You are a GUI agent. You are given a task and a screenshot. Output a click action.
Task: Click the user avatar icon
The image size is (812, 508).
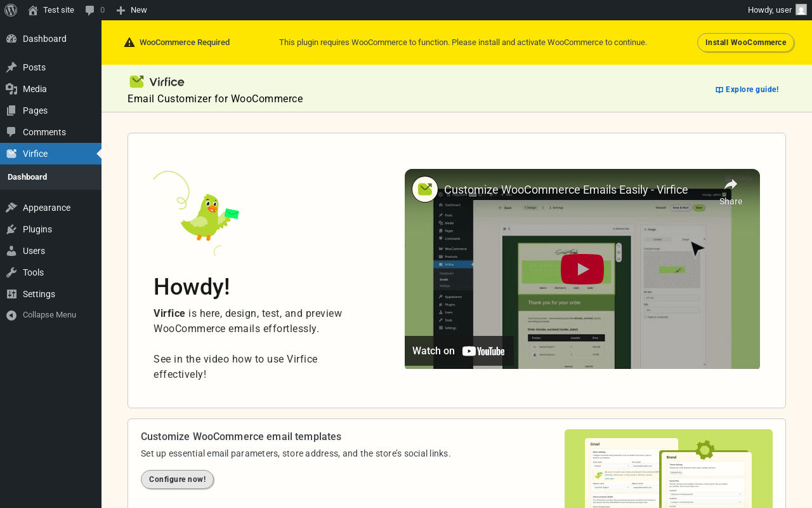(801, 10)
